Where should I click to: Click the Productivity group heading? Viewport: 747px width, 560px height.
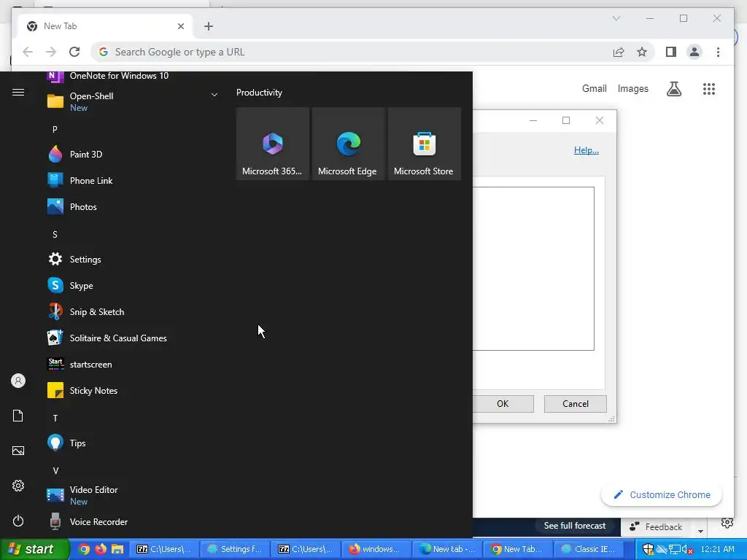pos(259,93)
